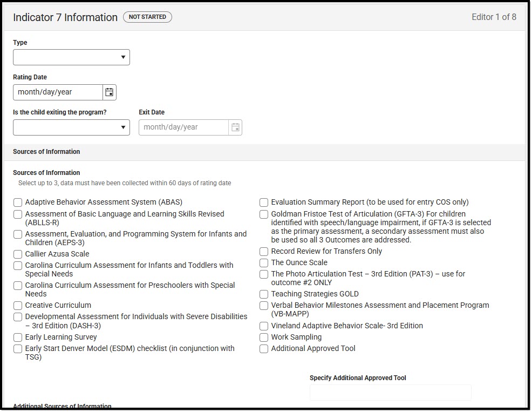Tick Early Learning Survey checkbox
The image size is (532, 412).
(18, 337)
